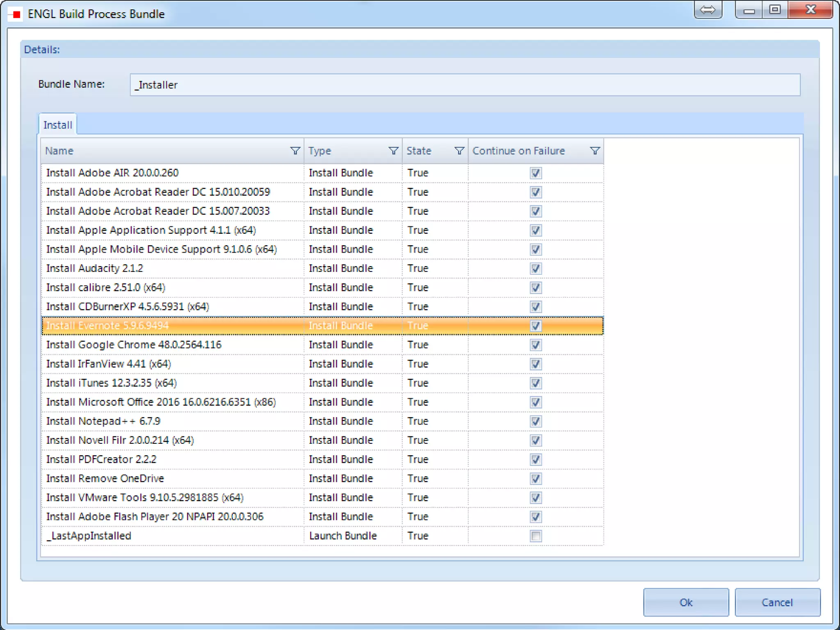Select Install IrFanView 4.41 (x64) row
840x630 pixels.
point(322,364)
